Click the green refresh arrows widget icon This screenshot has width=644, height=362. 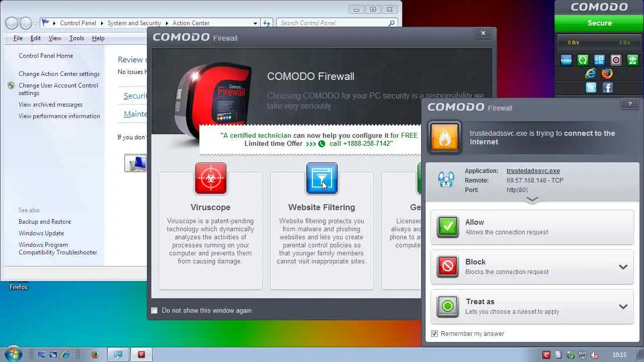coord(583,60)
